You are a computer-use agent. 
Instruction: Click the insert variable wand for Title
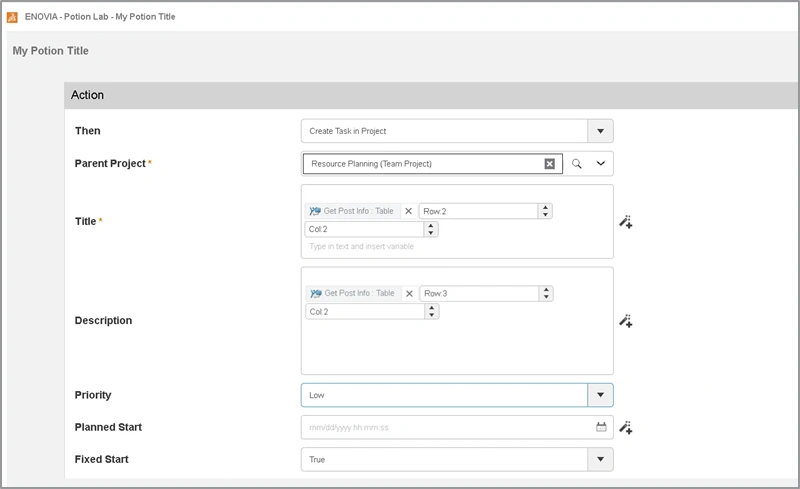click(626, 222)
